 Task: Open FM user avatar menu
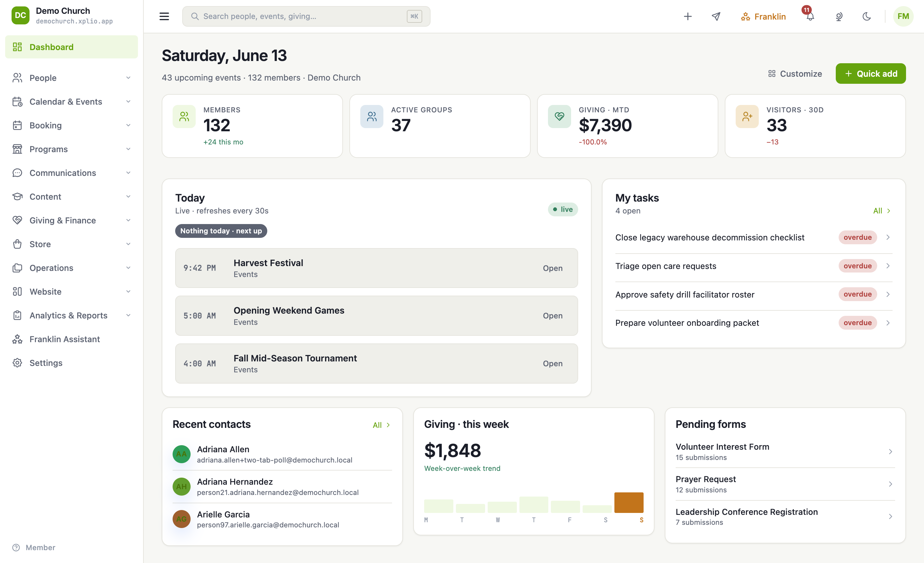pos(903,16)
